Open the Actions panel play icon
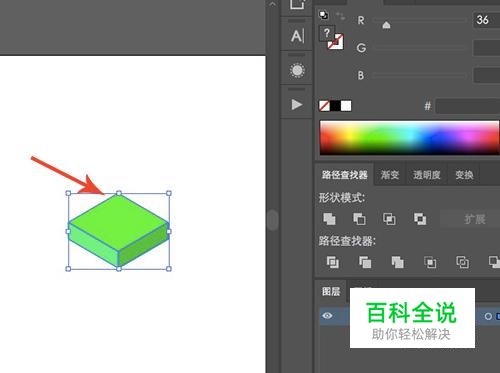Image resolution: width=500 pixels, height=373 pixels. [297, 104]
